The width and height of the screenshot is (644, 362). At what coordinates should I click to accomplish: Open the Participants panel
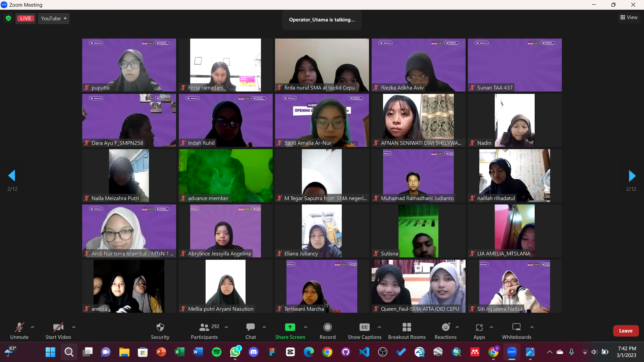(x=204, y=330)
